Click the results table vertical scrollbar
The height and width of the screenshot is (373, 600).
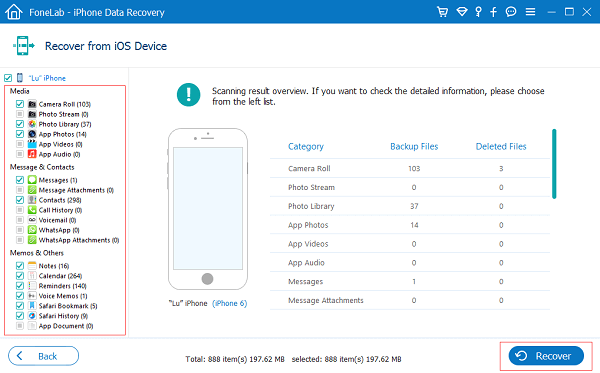point(554,164)
